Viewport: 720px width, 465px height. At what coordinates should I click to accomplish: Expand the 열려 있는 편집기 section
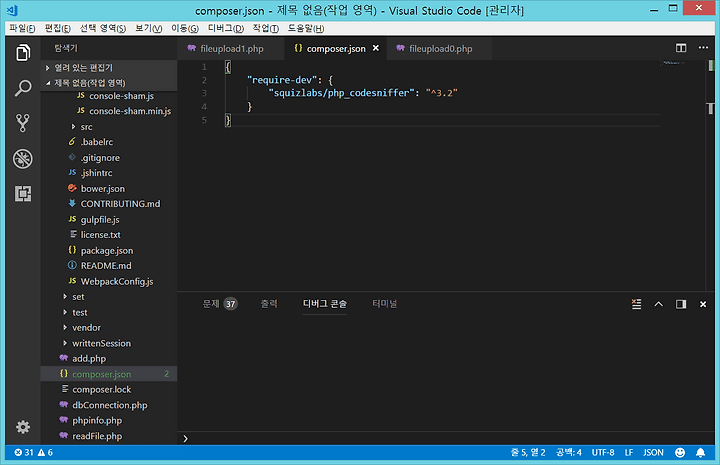point(109,68)
